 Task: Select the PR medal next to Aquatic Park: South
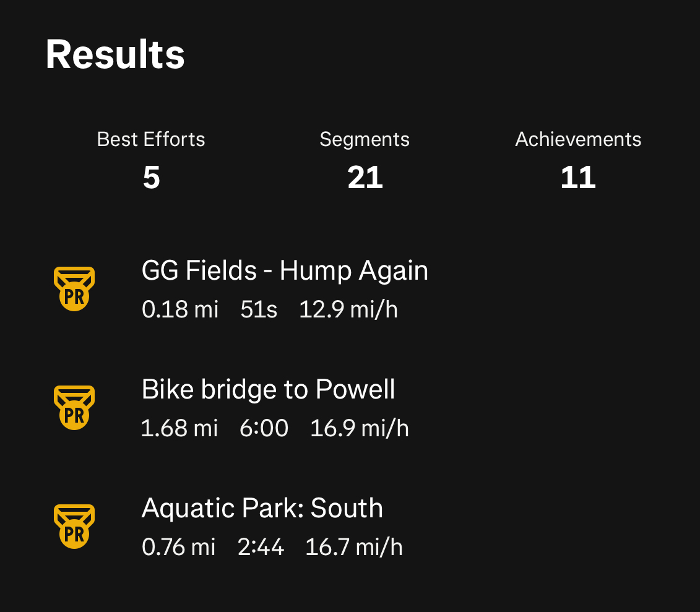(x=74, y=526)
